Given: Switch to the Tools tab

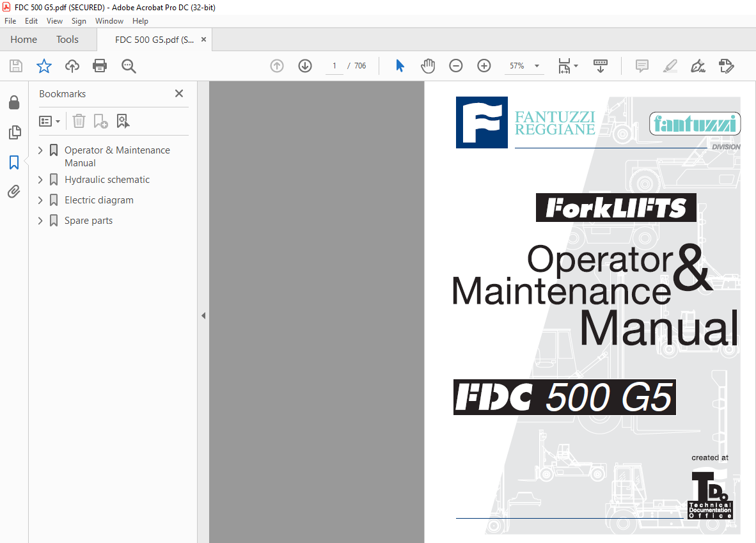Looking at the screenshot, I should [x=67, y=40].
